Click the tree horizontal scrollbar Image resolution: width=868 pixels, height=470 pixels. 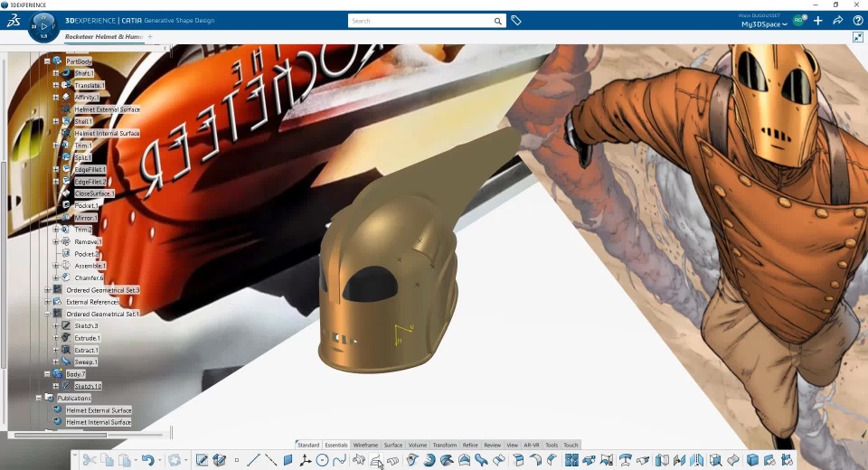[61, 435]
